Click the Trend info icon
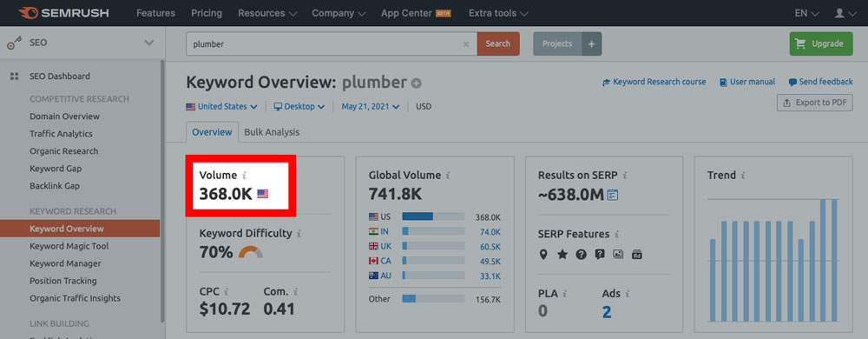This screenshot has height=339, width=868. (743, 176)
